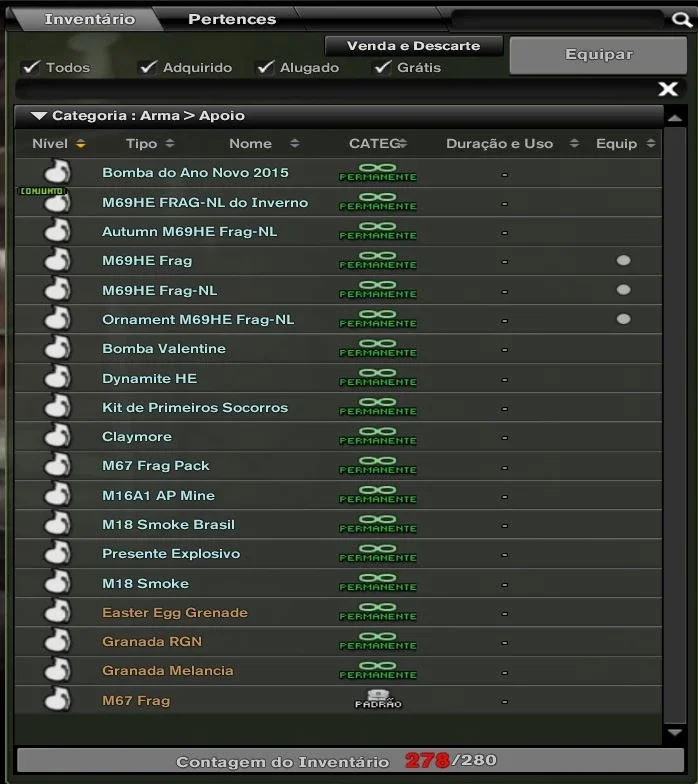The height and width of the screenshot is (784, 698).
Task: Sort by CATEG column arrows
Action: coord(403,144)
